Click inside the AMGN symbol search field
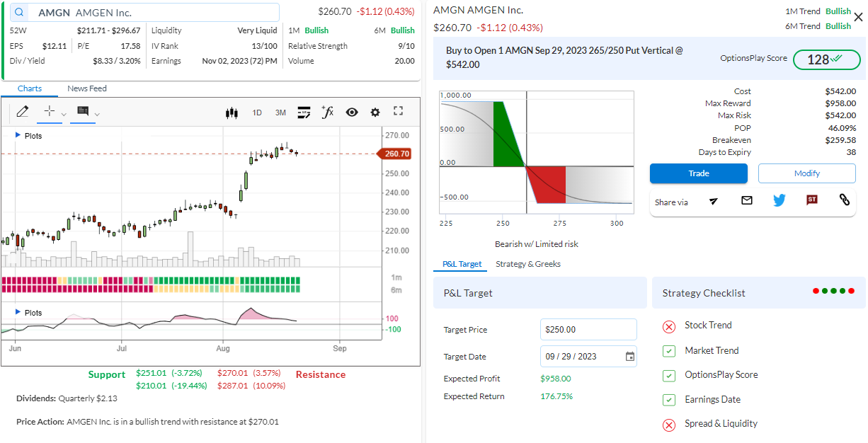Viewport: 868px width, 443px height. click(144, 13)
